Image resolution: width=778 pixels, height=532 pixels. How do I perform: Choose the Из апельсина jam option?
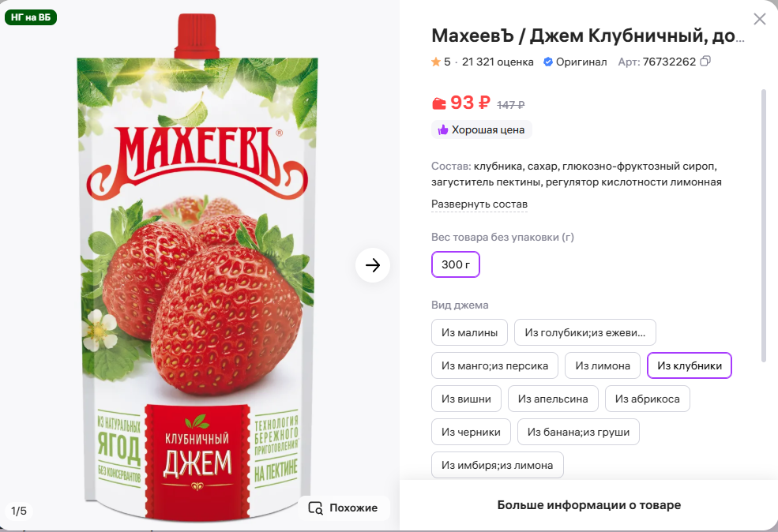553,399
